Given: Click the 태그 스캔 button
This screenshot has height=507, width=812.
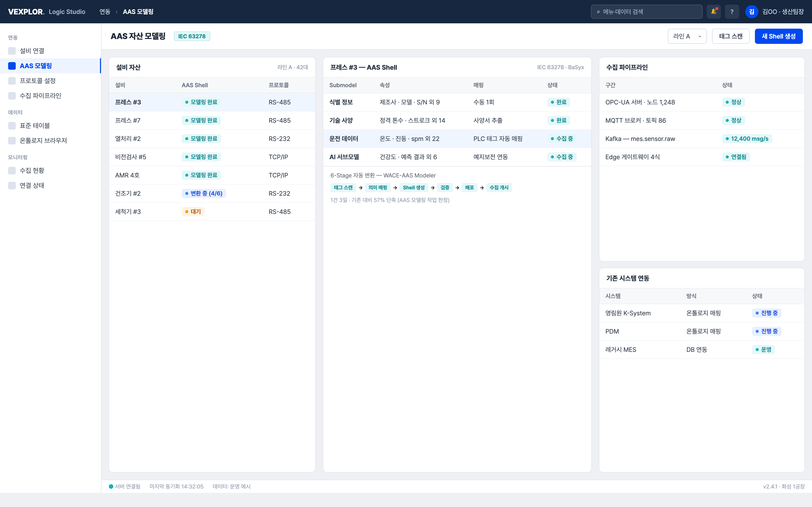Looking at the screenshot, I should 731,36.
